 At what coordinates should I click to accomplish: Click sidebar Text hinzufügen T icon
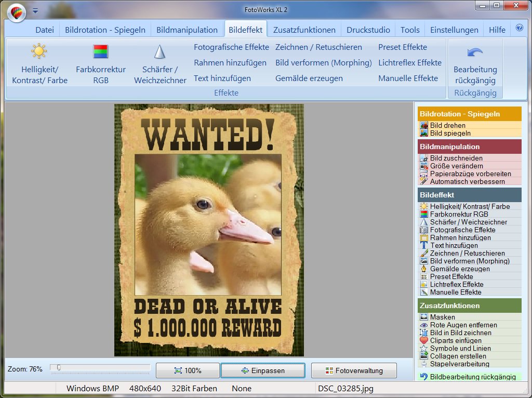[424, 245]
